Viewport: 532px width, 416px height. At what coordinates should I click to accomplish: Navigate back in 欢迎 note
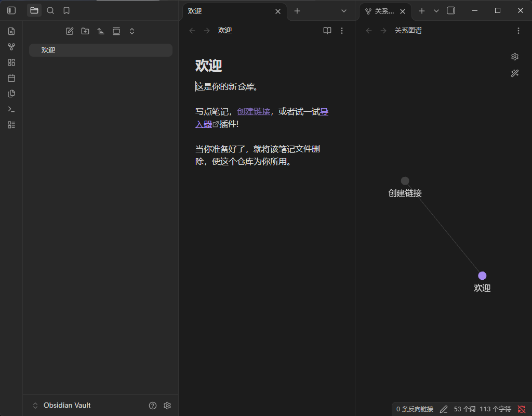192,31
